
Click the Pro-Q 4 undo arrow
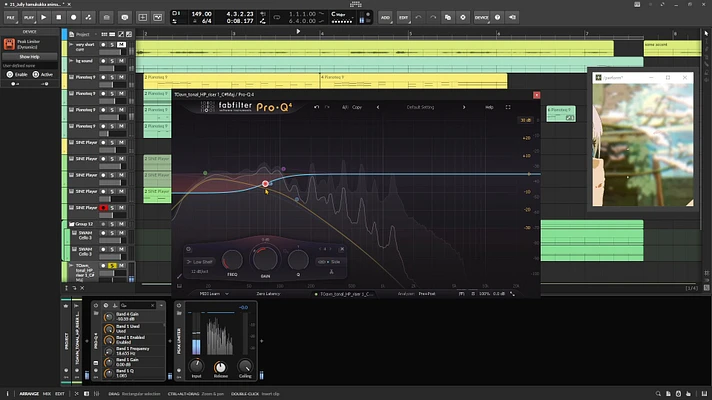click(316, 107)
